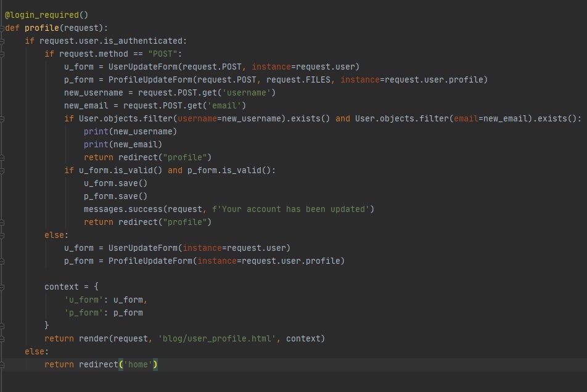Click p_form.save() line
Image resolution: width=587 pixels, height=392 pixels.
click(x=116, y=197)
